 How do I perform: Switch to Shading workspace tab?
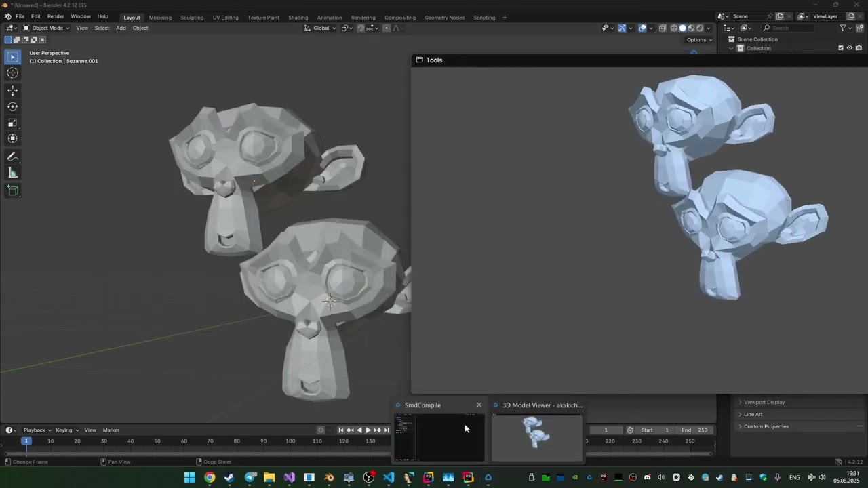[298, 17]
